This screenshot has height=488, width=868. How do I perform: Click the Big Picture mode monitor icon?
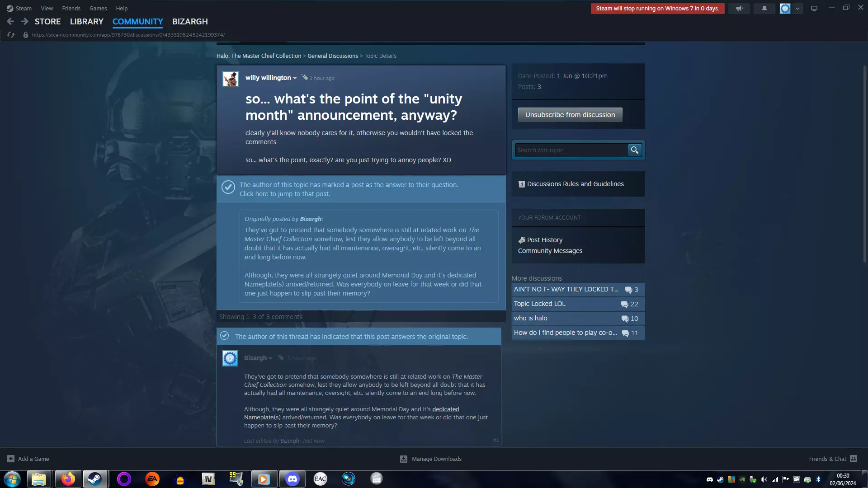pos(814,9)
